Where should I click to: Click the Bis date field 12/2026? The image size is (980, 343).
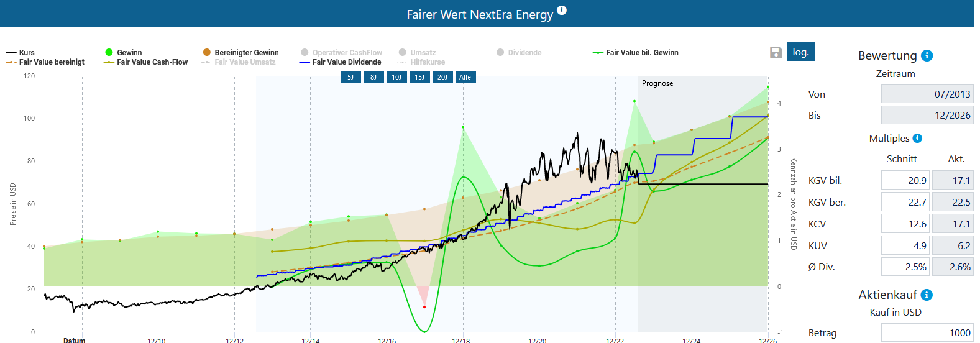click(x=927, y=115)
